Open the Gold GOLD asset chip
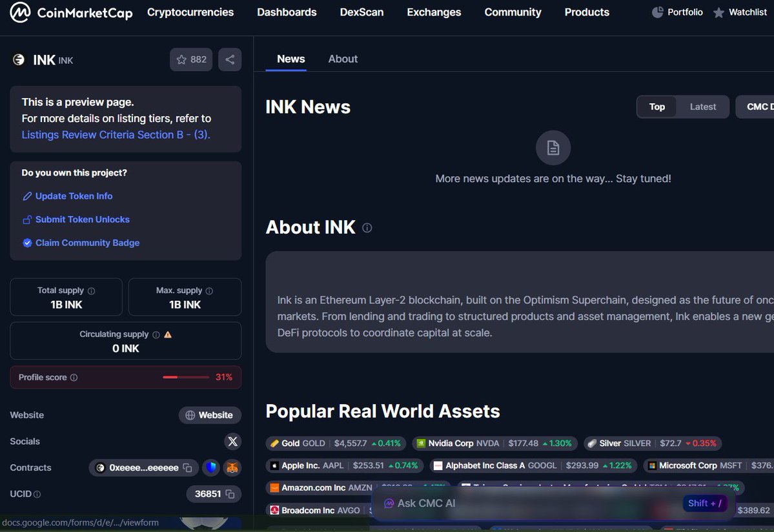 click(336, 443)
